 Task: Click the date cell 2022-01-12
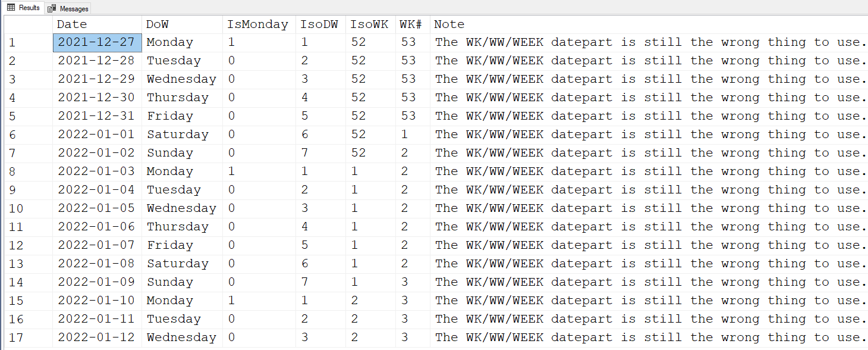pos(97,337)
